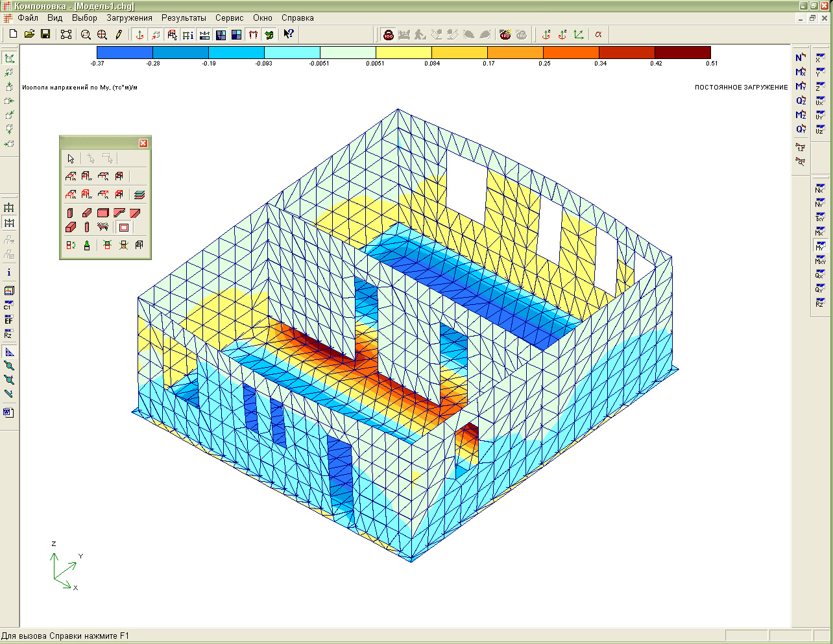The width and height of the screenshot is (833, 644).
Task: Open the Сервис menu
Action: click(x=230, y=18)
